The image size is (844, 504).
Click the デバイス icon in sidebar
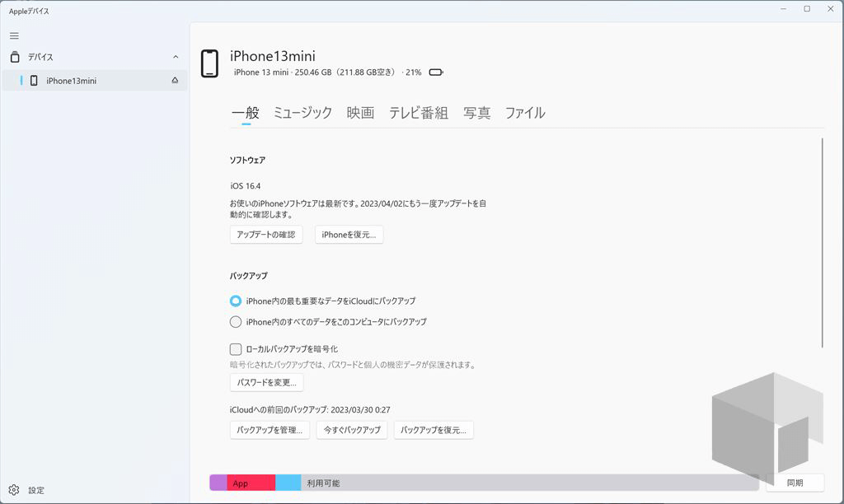[x=14, y=57]
